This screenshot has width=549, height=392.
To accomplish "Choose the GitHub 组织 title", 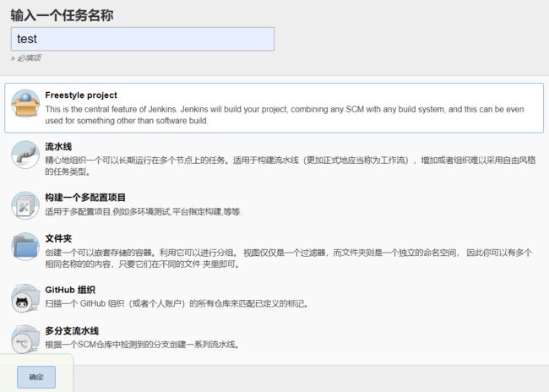I will click(x=70, y=290).
